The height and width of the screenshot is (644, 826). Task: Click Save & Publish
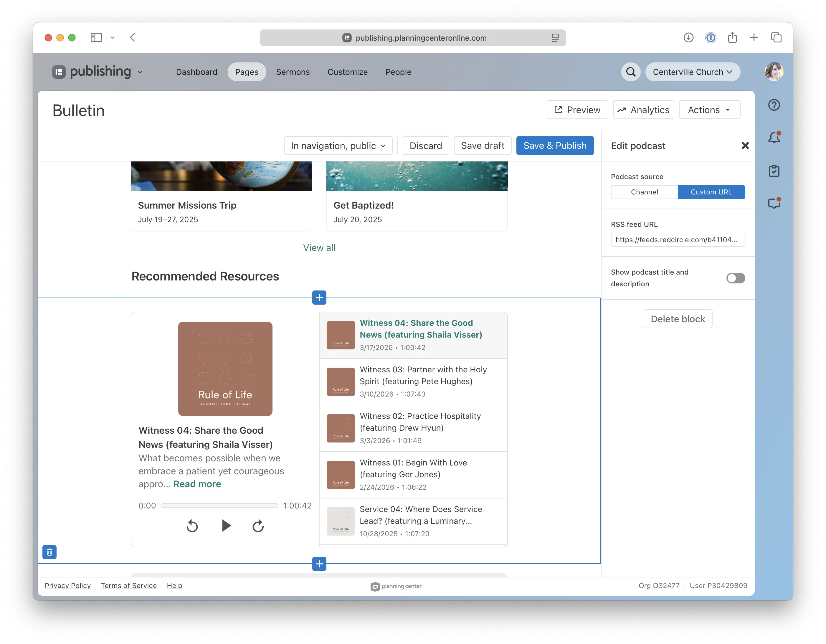click(555, 146)
